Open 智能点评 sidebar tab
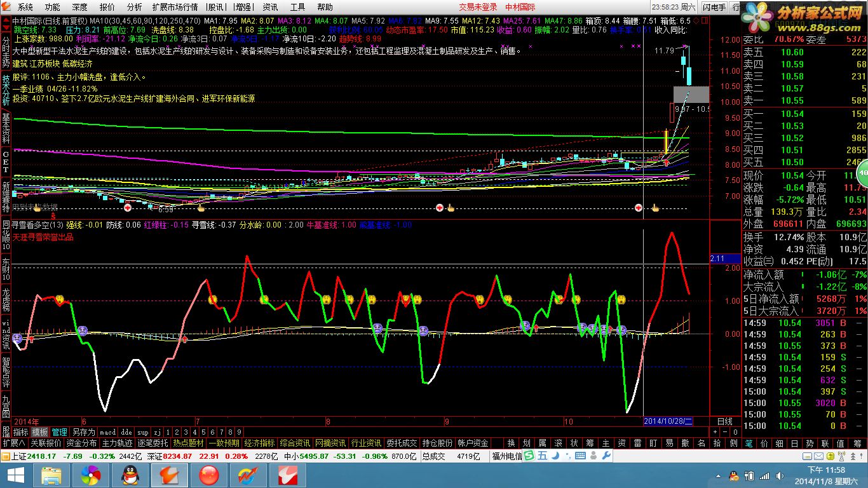868x488 pixels. click(x=6, y=371)
